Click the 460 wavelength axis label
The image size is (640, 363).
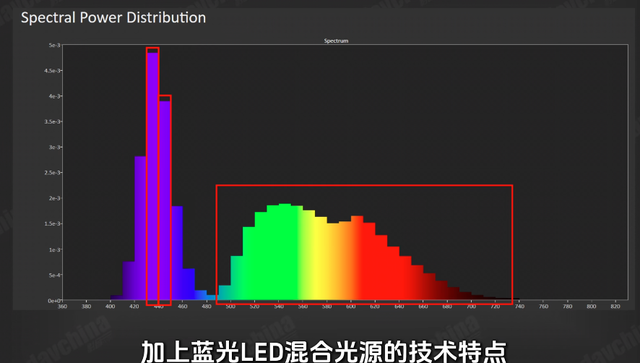coord(182,306)
